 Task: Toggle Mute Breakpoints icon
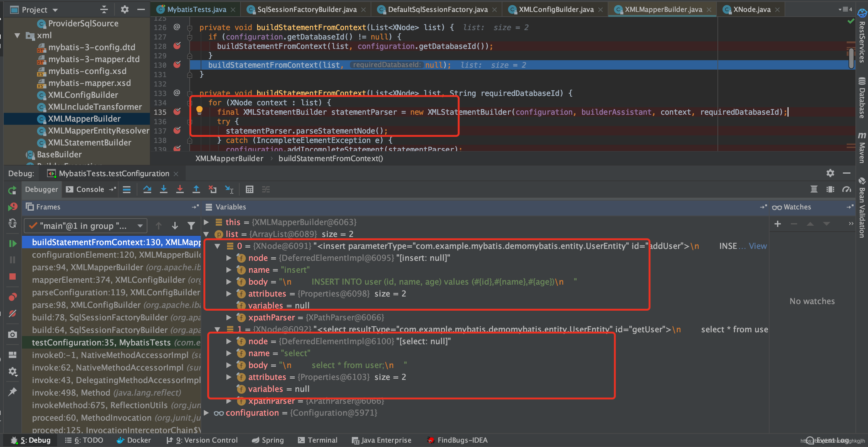13,313
